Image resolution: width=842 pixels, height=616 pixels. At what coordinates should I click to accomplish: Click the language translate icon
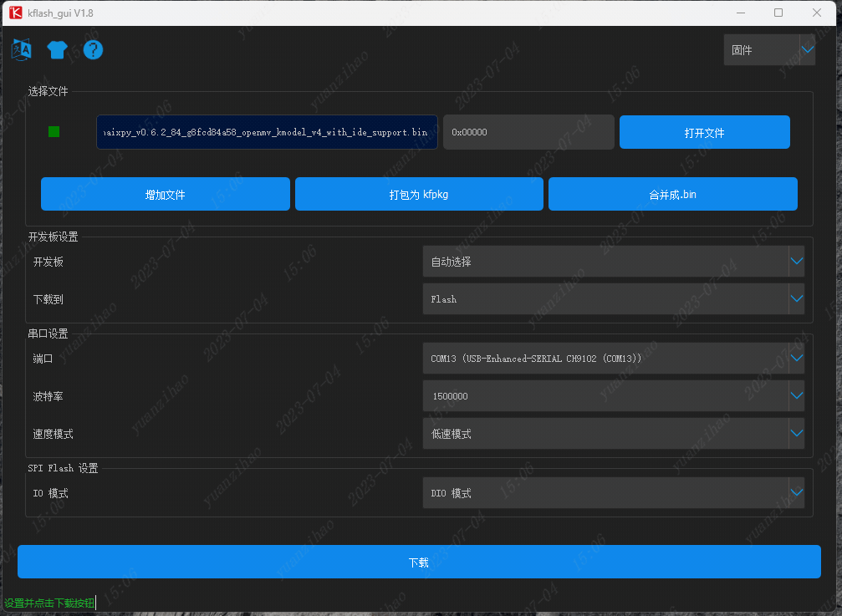tap(22, 50)
